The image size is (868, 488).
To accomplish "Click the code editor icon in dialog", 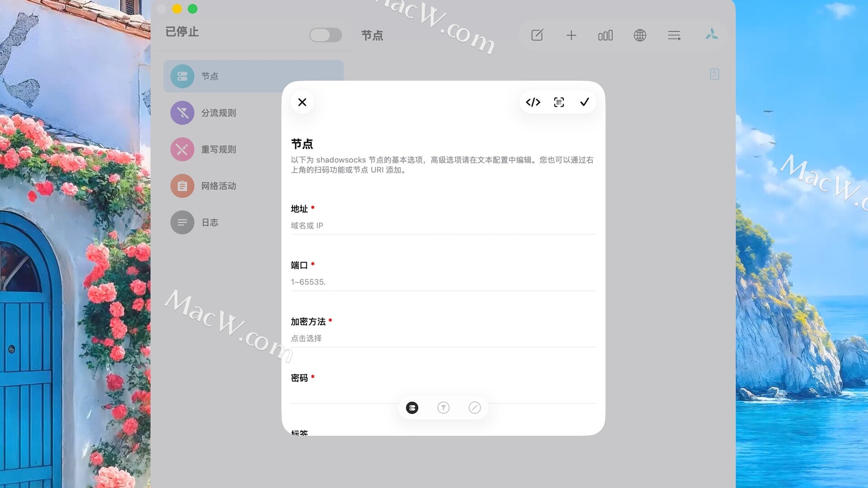I will click(x=533, y=102).
